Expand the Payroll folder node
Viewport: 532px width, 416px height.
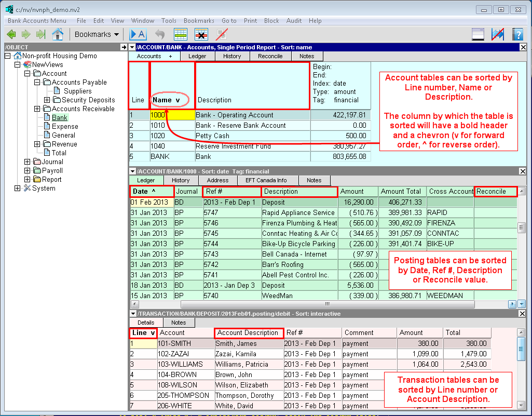point(28,171)
